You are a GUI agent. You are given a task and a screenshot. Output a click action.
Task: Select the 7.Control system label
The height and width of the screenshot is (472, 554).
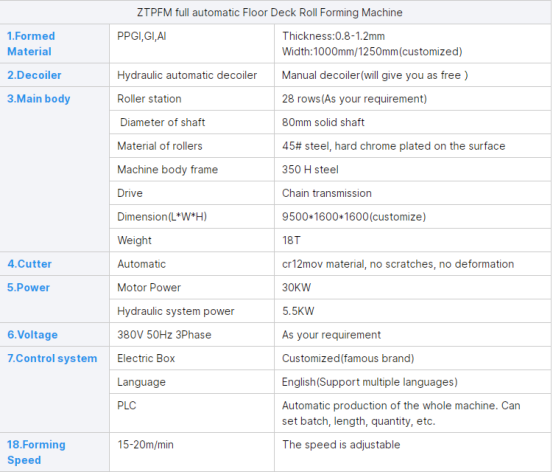pyautogui.click(x=52, y=359)
